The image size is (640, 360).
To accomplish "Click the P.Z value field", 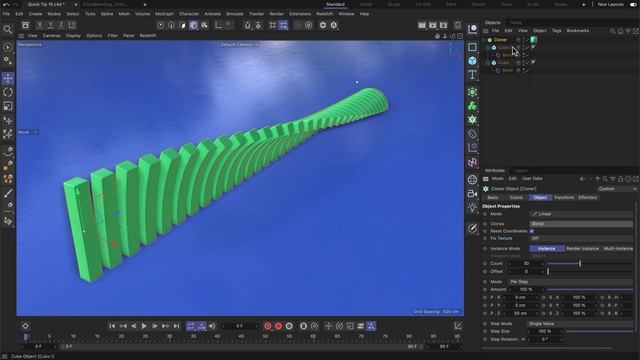I will pos(520,313).
